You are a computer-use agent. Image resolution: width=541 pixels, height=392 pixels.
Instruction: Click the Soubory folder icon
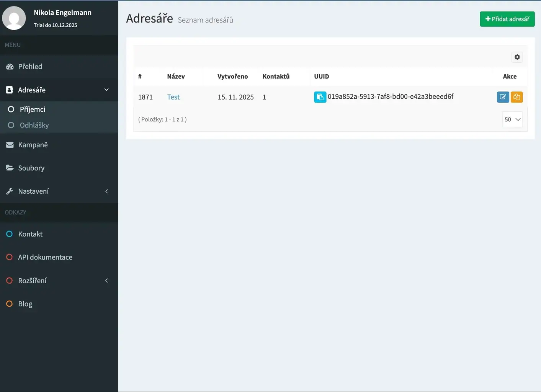tap(10, 168)
